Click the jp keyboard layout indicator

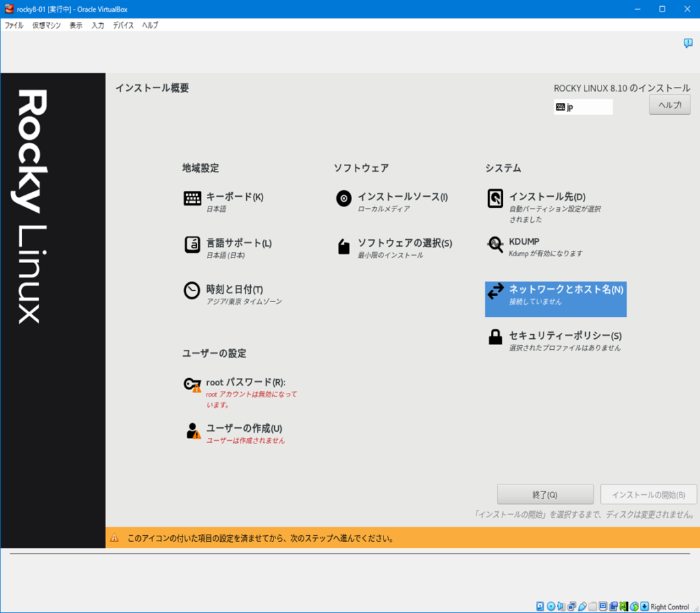(583, 107)
